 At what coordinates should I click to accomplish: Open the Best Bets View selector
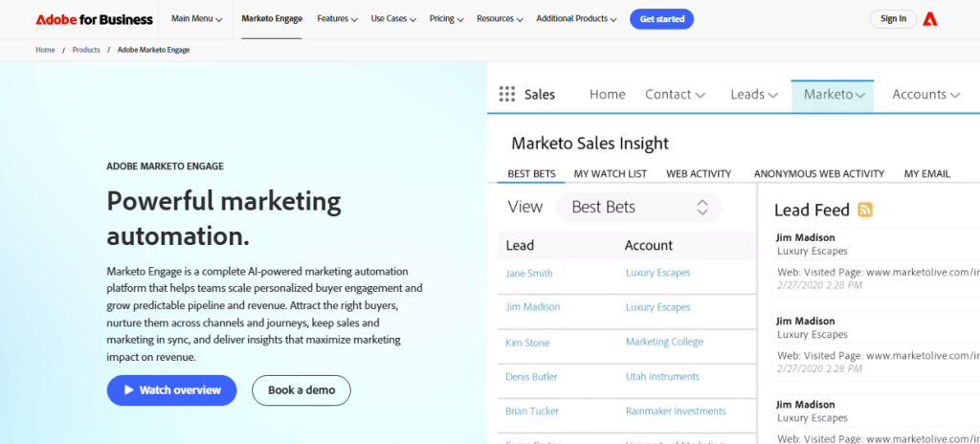point(638,207)
